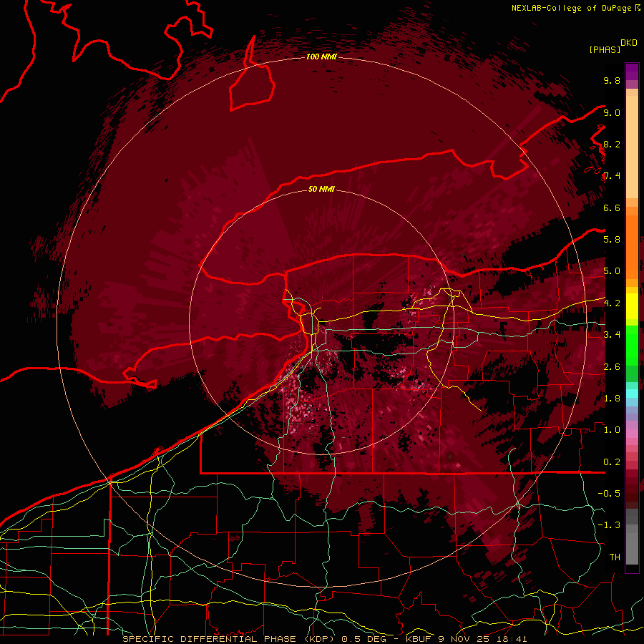The height and width of the screenshot is (644, 644).
Task: Click the DKD [PHAS] legend title
Action: click(x=613, y=46)
